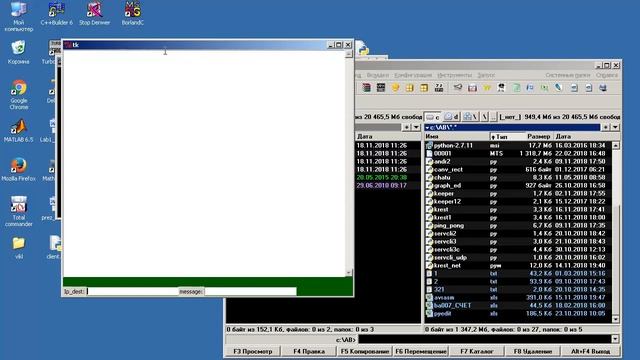Sort right panel by Размер column
This screenshot has width=640, height=360.
(539, 136)
